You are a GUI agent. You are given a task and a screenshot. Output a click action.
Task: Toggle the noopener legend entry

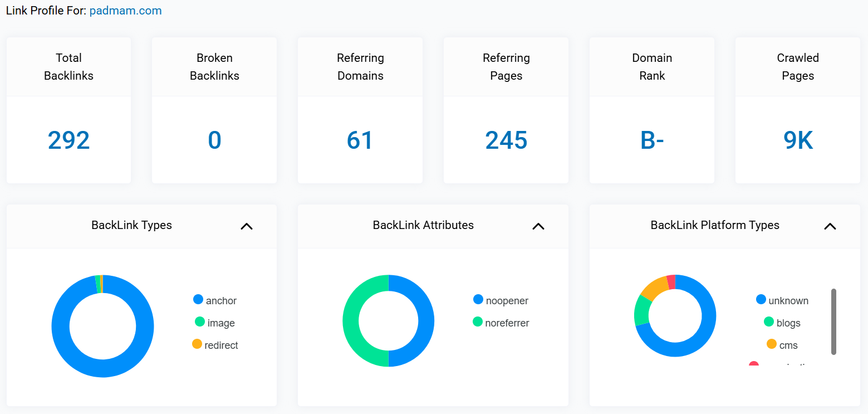coord(501,300)
